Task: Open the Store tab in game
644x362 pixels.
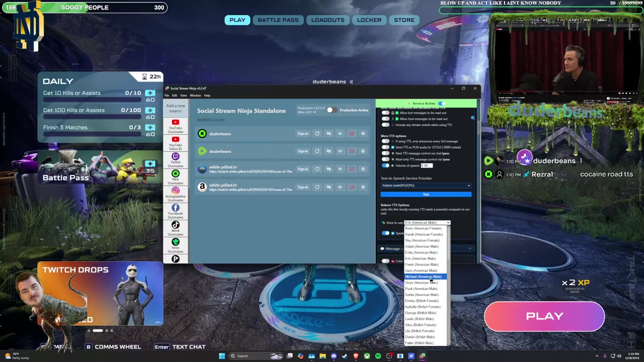Action: point(404,20)
